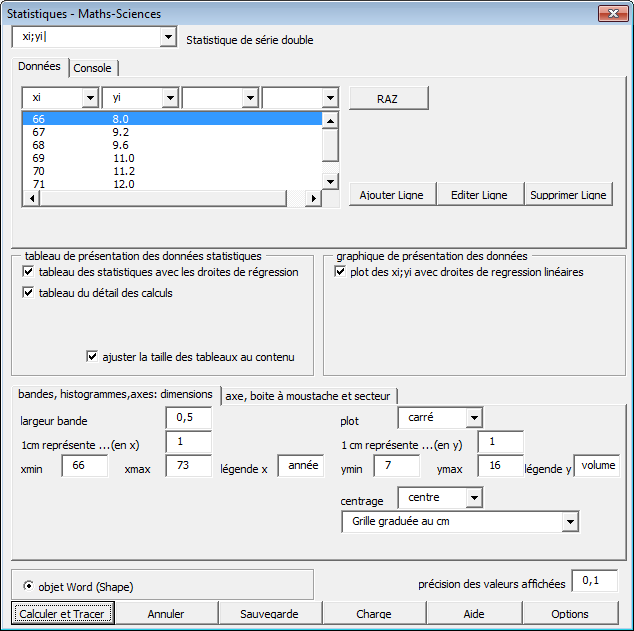Select the row 71 / 12.0

[x=172, y=184]
